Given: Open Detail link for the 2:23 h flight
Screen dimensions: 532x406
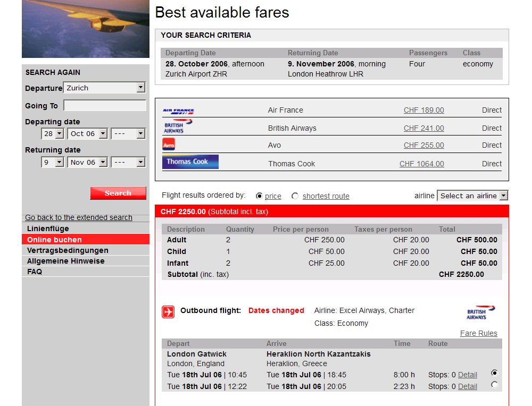Looking at the screenshot, I should 468,386.
